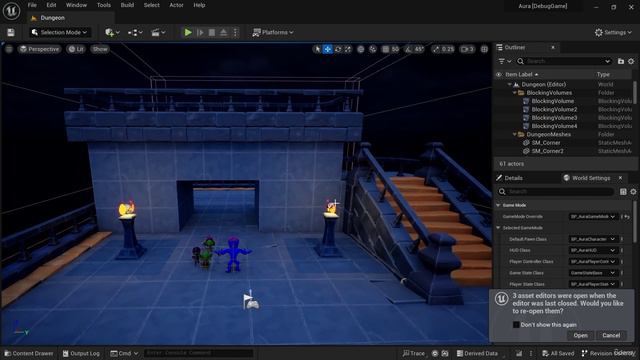
Task: Click Outliner add folder icon
Action: pyautogui.click(x=621, y=61)
